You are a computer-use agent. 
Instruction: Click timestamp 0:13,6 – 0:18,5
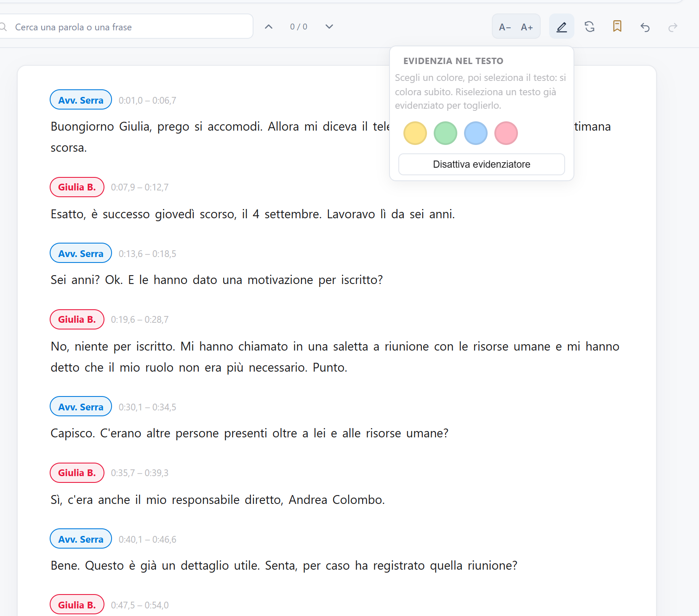click(147, 254)
